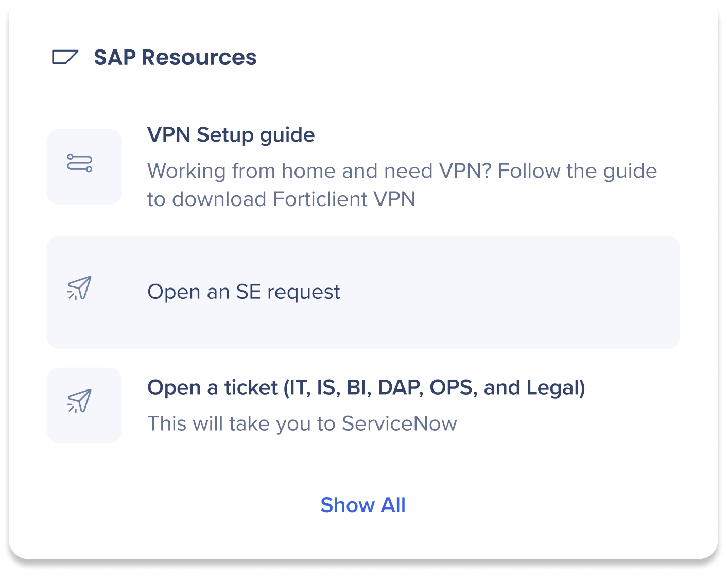The width and height of the screenshot is (728, 577).
Task: Click the flag-shaped icon before SAP Resources
Action: tap(65, 57)
